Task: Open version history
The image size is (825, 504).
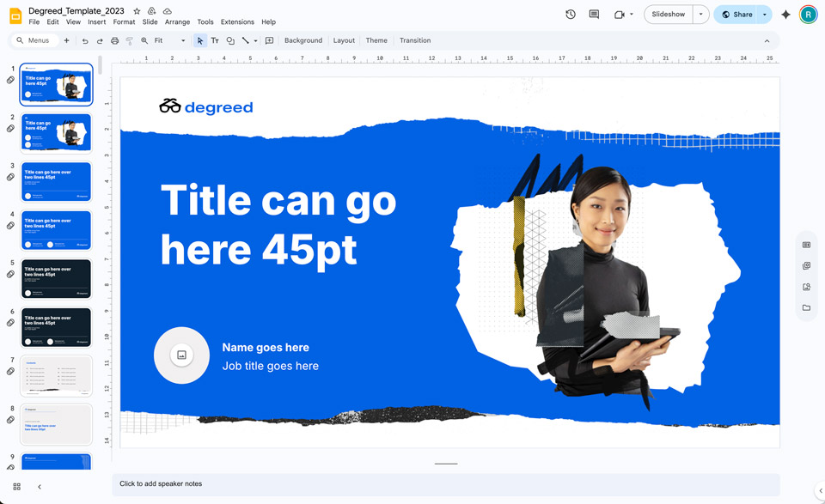Action: pyautogui.click(x=570, y=13)
